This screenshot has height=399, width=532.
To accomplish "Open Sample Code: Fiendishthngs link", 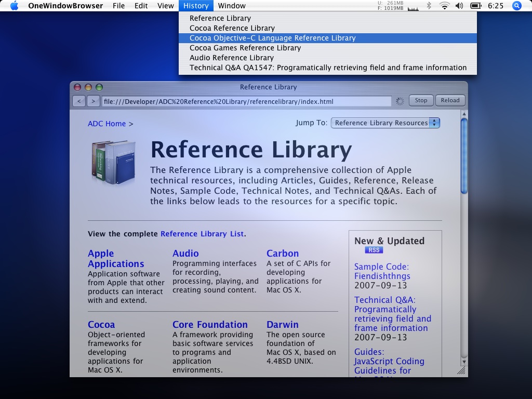I will tap(382, 271).
